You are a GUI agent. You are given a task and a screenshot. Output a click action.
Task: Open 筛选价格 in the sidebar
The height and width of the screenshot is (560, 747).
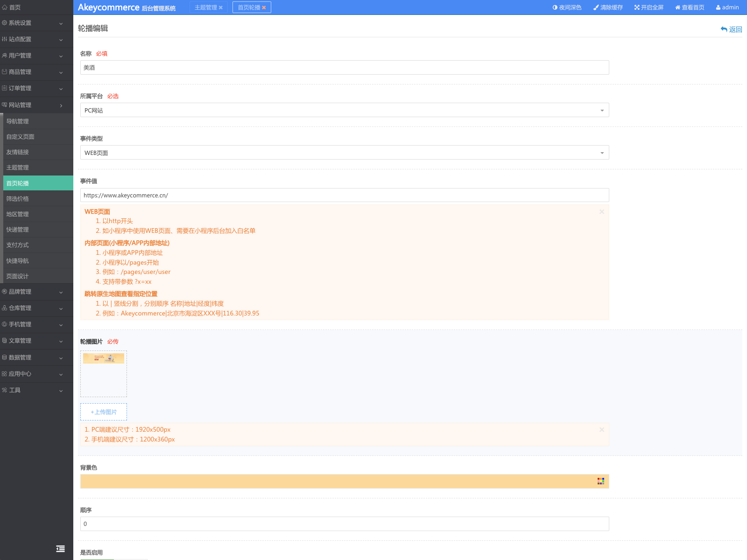pyautogui.click(x=38, y=199)
